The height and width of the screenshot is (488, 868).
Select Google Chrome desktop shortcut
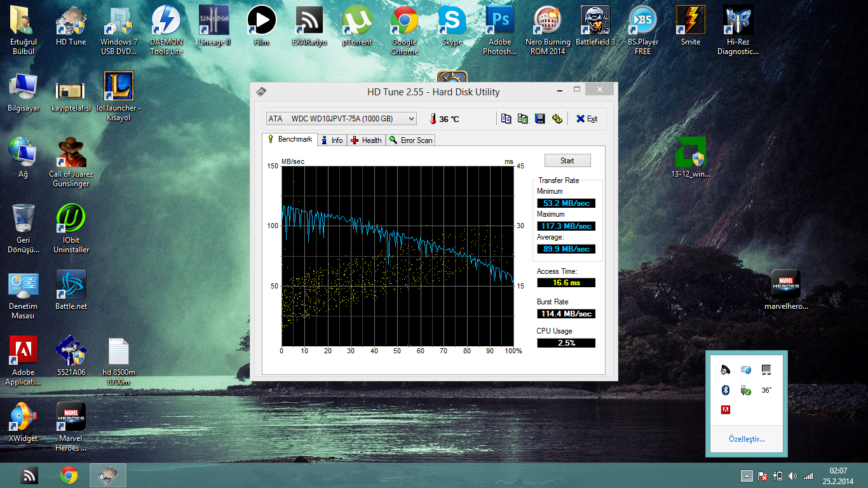(x=404, y=30)
